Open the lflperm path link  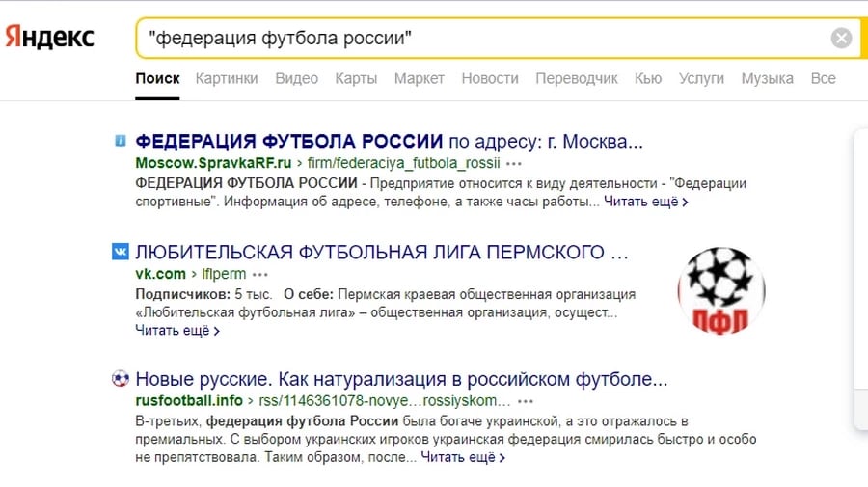click(224, 274)
